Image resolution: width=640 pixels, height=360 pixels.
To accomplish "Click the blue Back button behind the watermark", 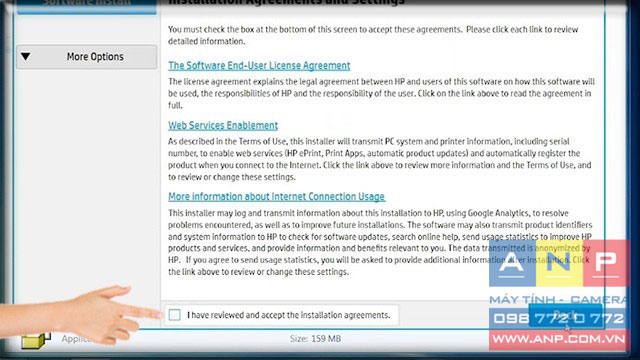I will tap(566, 316).
